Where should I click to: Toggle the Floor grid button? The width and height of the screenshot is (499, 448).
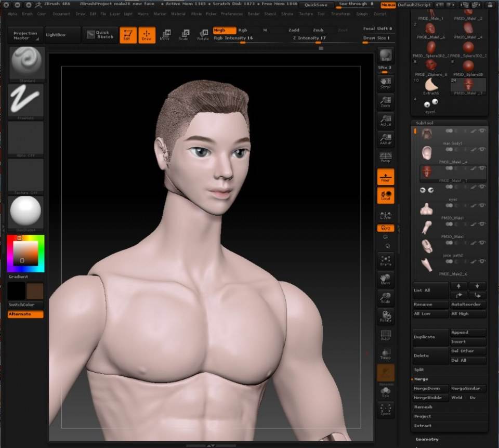pyautogui.click(x=385, y=177)
